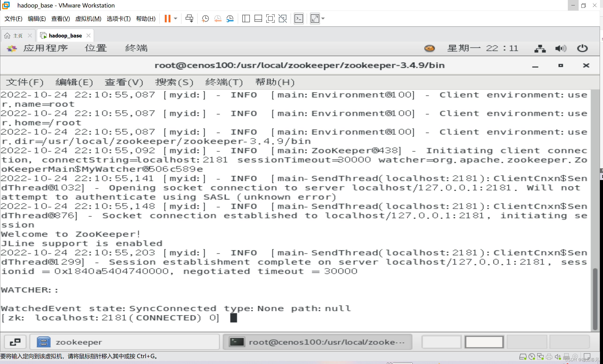Open the 虚拟机(M) menu
This screenshot has width=603, height=364.
point(88,19)
